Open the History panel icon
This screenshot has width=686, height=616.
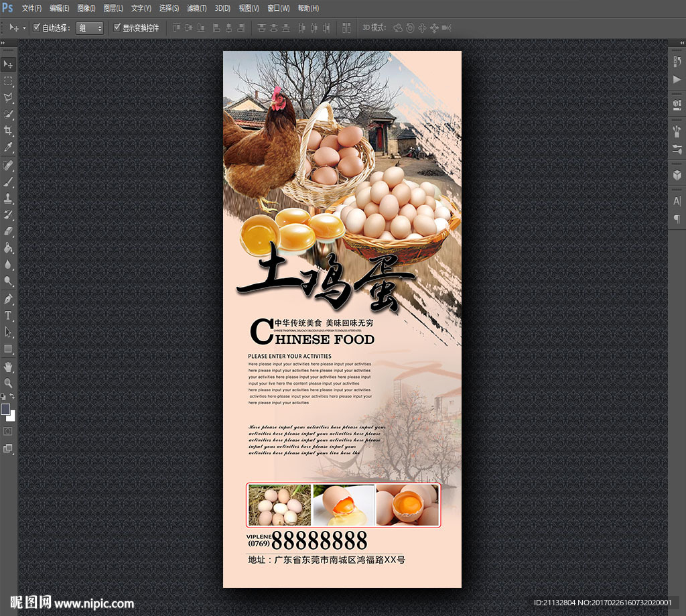click(677, 62)
